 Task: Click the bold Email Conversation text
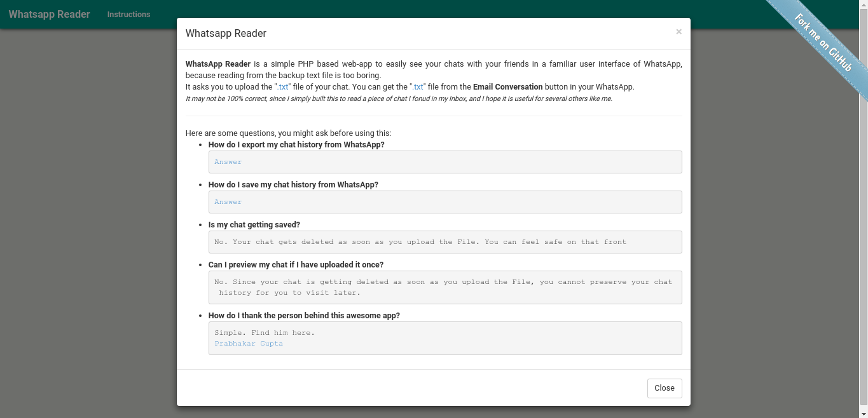[x=507, y=87]
